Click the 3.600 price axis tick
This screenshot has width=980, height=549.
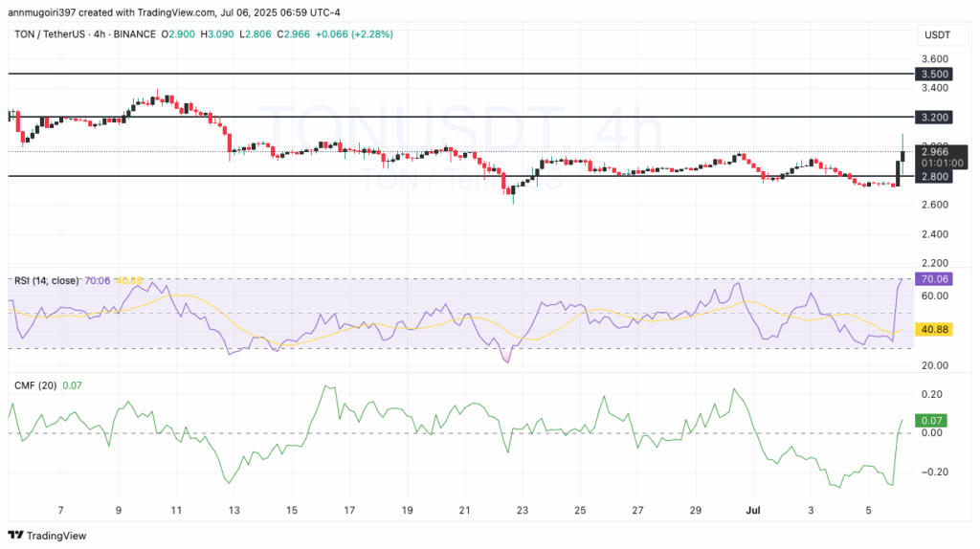[935, 58]
